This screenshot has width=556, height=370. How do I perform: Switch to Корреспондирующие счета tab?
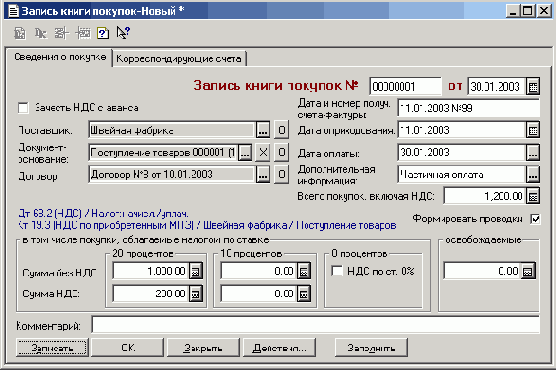pos(179,59)
